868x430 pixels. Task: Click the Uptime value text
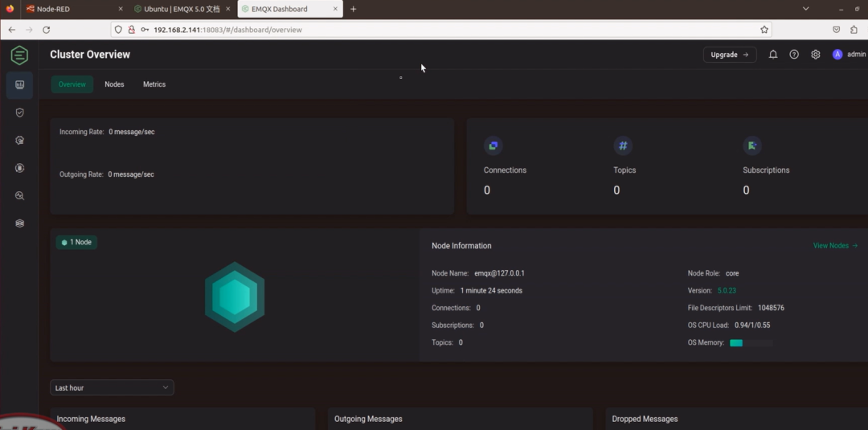tap(491, 290)
